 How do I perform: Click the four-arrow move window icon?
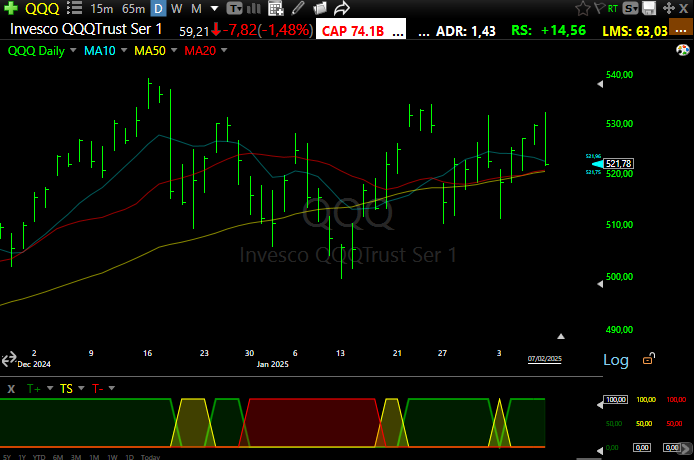pyautogui.click(x=669, y=8)
